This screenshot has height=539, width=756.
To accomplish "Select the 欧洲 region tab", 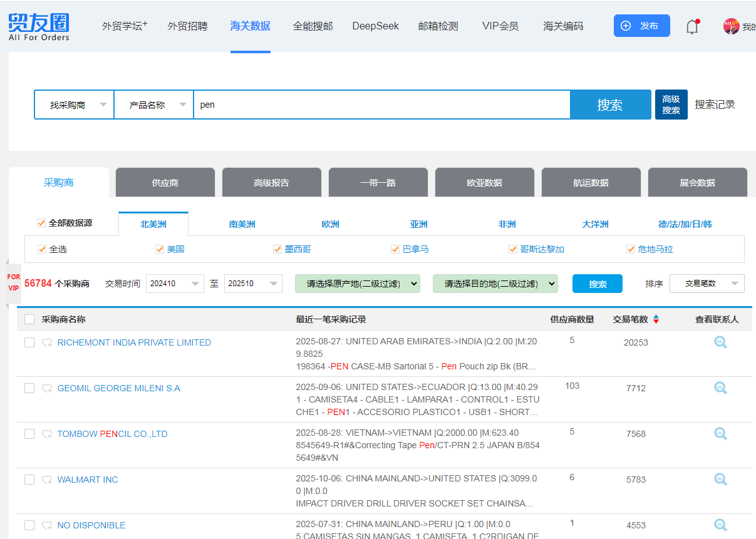I will point(330,224).
